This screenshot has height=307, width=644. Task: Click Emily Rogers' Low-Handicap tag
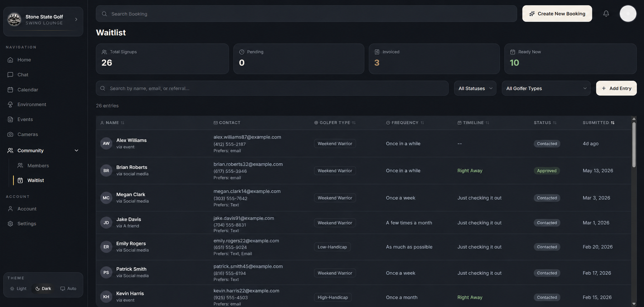pyautogui.click(x=332, y=247)
